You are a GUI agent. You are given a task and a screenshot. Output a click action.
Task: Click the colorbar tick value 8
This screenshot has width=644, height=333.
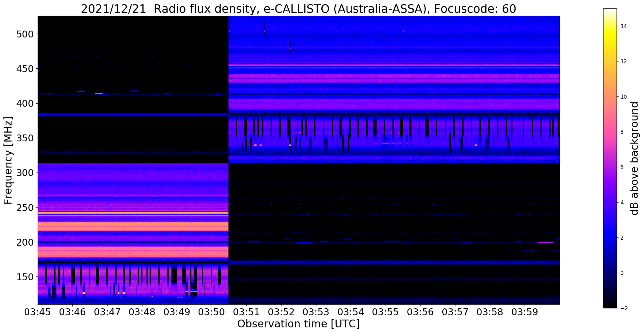pyautogui.click(x=622, y=132)
